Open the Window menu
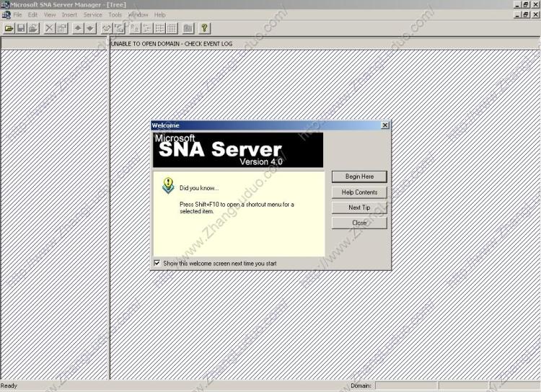Screen dimensions: 541x392 [138, 15]
